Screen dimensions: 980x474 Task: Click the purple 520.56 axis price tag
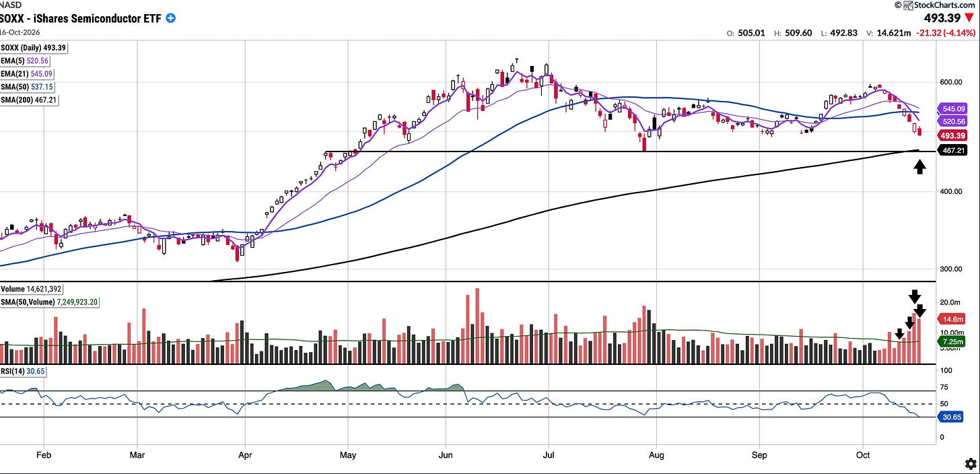952,122
